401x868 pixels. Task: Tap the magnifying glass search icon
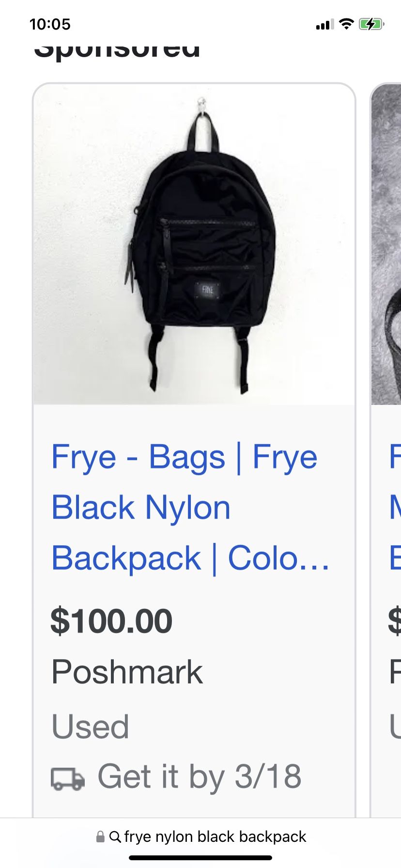coord(115,837)
